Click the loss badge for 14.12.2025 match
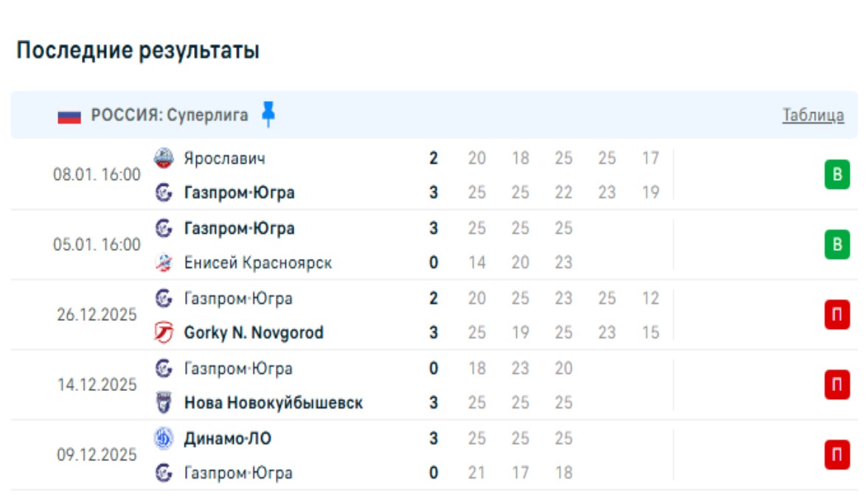Viewport: 868px width, 495px height. (x=837, y=385)
